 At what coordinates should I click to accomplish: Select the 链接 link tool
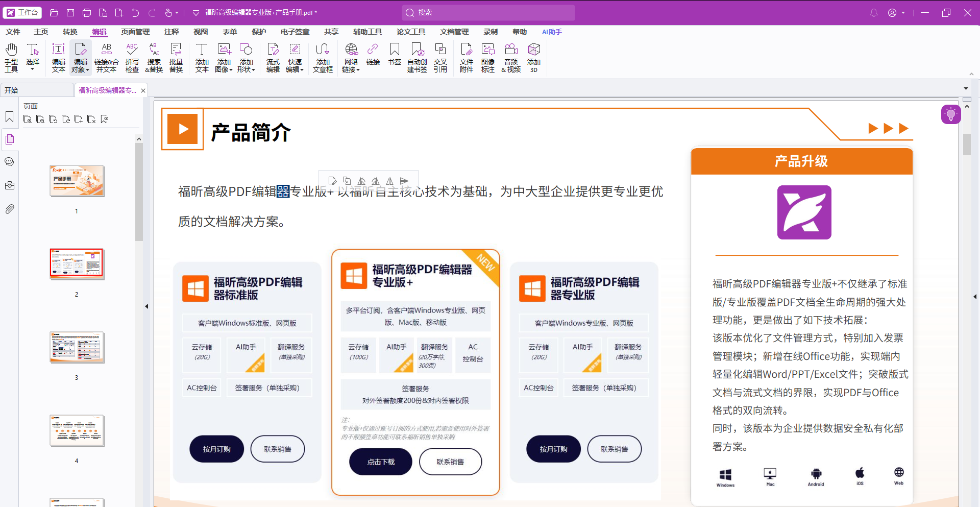(x=373, y=54)
